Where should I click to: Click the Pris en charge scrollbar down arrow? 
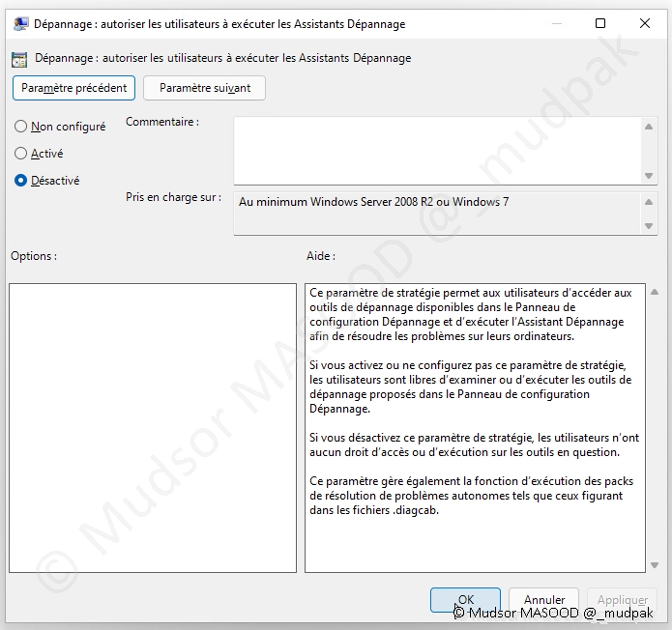(650, 226)
